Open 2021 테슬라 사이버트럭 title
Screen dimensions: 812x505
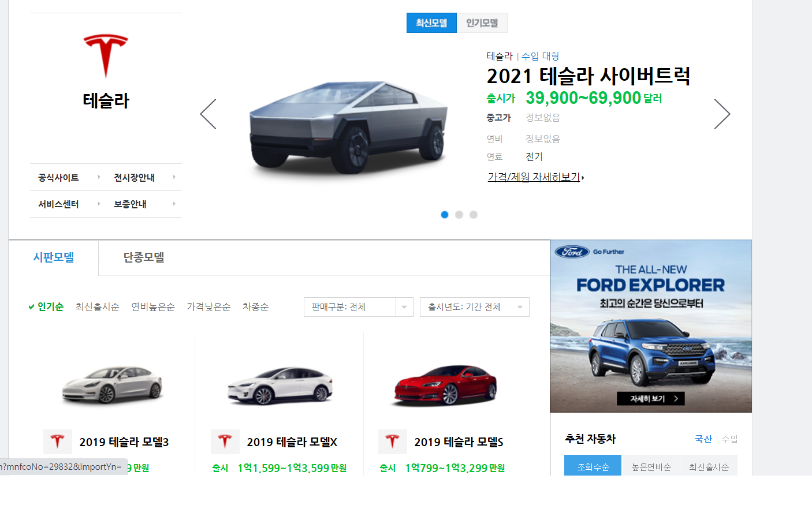pyautogui.click(x=588, y=76)
